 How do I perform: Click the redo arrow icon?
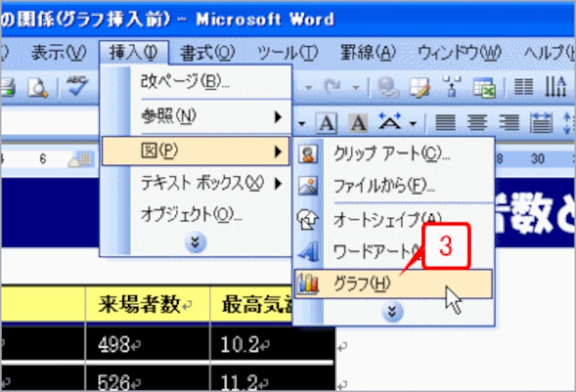[x=333, y=87]
